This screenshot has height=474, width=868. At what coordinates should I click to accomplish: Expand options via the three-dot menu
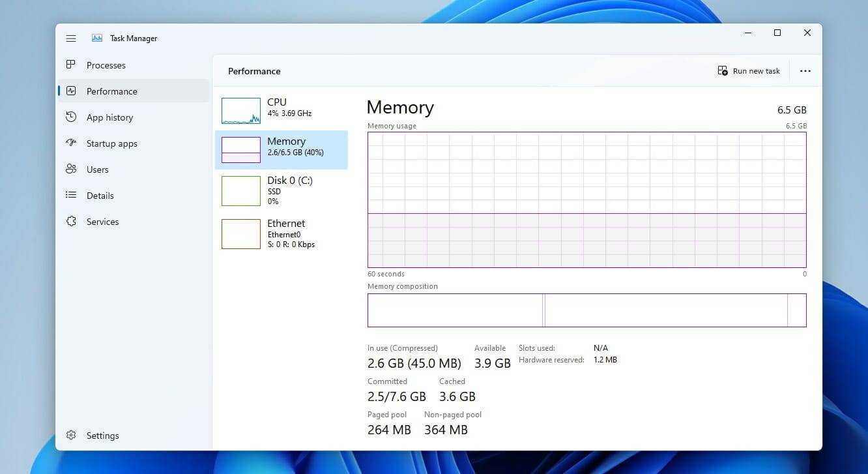[805, 70]
